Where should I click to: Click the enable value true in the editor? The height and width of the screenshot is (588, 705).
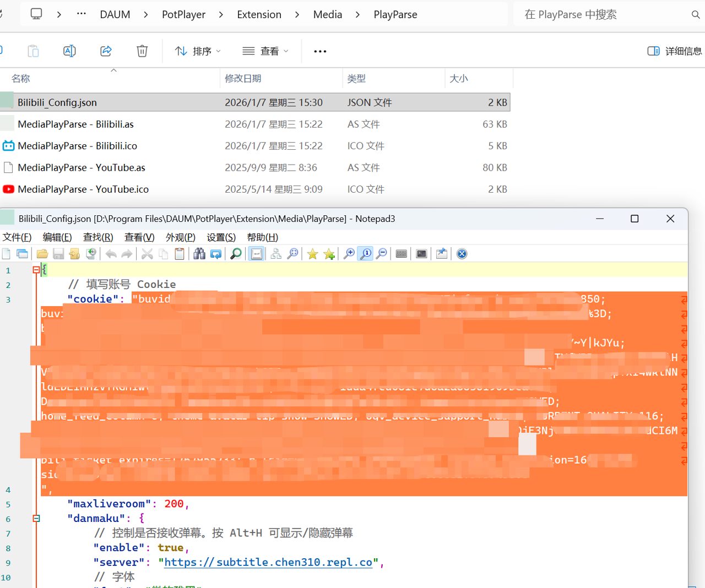pos(171,548)
